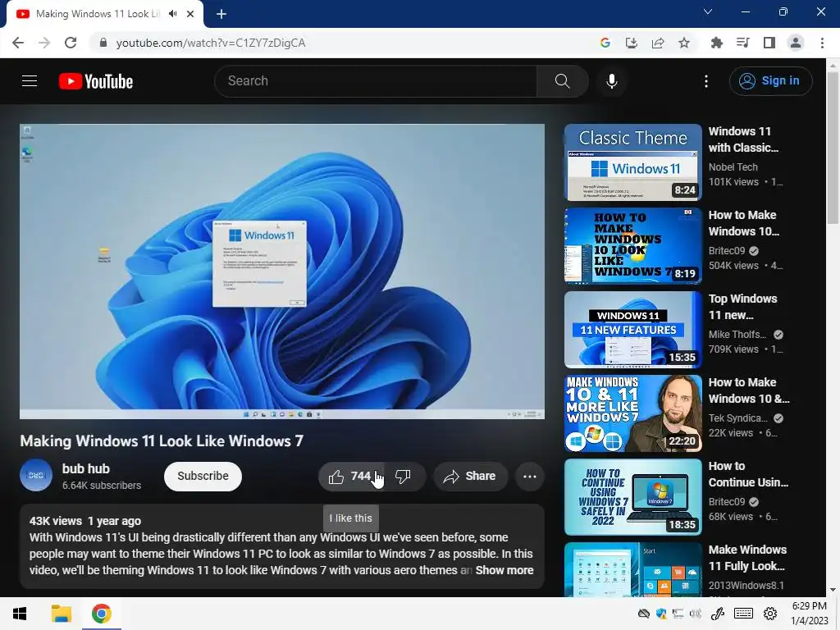
Task: Click the video title heading
Action: click(x=162, y=441)
